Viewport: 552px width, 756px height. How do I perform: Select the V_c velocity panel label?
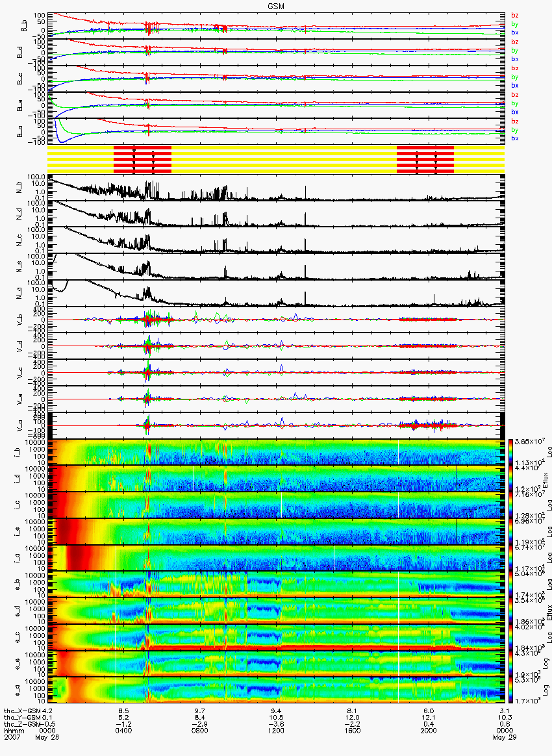(19, 373)
